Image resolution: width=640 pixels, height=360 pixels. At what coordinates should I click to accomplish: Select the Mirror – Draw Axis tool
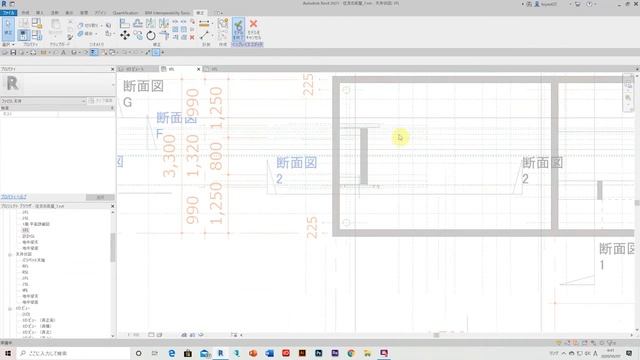point(164,24)
